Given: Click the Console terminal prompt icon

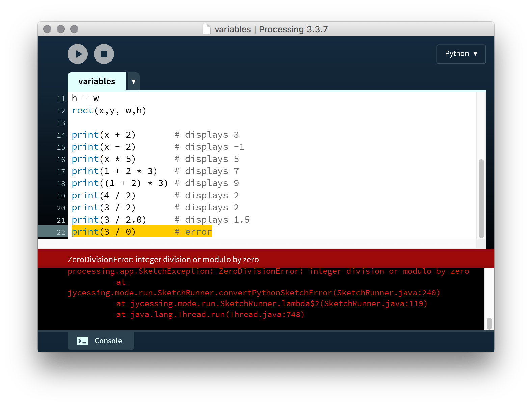Looking at the screenshot, I should [82, 341].
